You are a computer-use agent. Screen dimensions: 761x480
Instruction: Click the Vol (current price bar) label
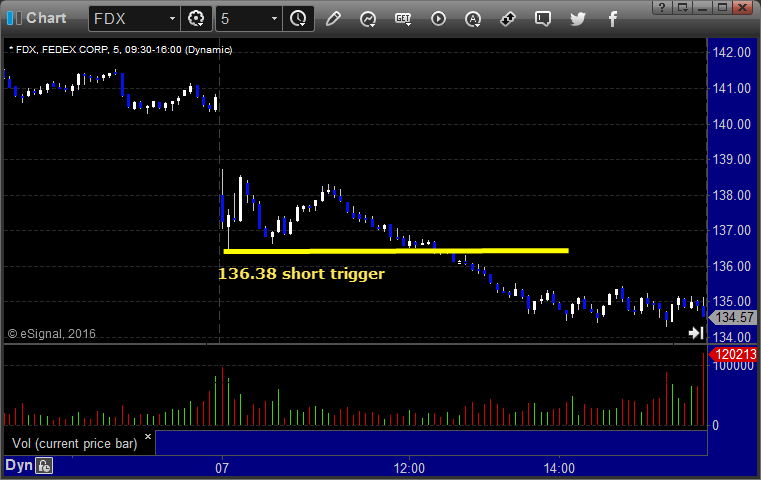(75, 444)
